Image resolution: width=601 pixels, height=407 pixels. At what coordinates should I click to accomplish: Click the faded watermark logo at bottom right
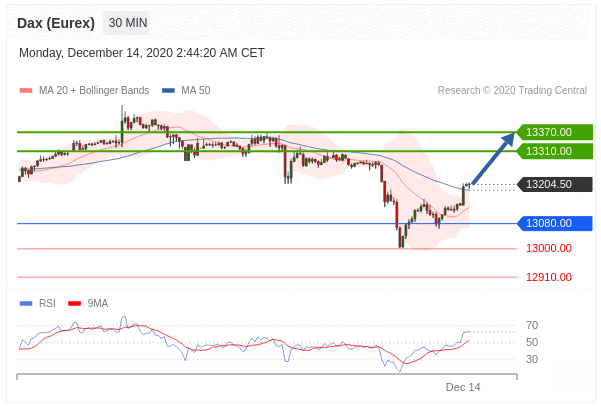[572, 381]
